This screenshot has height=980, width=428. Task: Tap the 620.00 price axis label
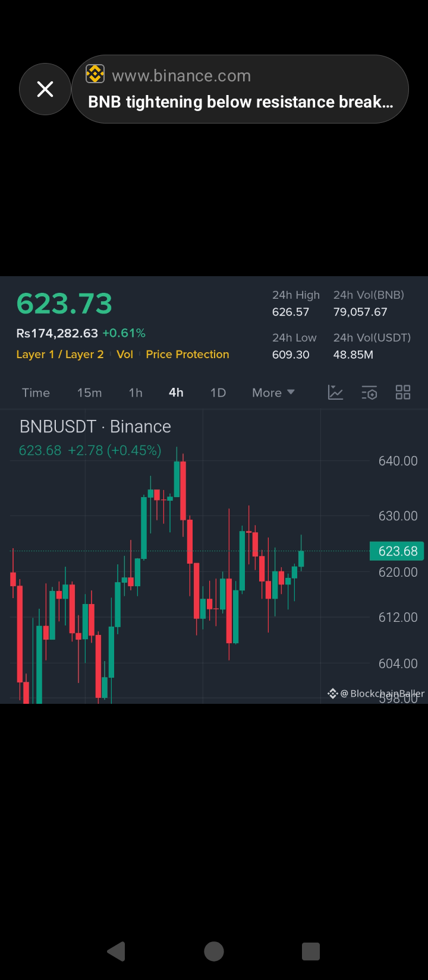(x=398, y=572)
